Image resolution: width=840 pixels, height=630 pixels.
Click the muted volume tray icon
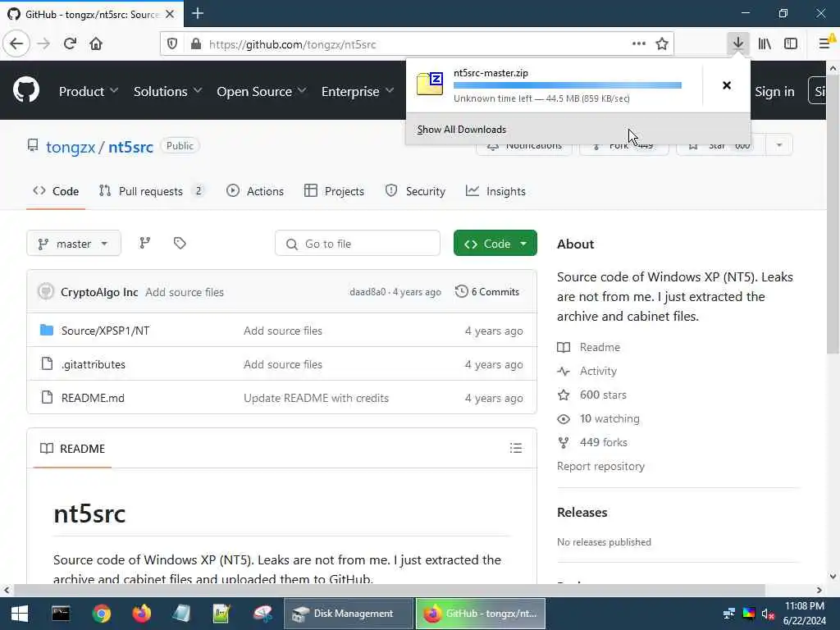tap(768, 614)
